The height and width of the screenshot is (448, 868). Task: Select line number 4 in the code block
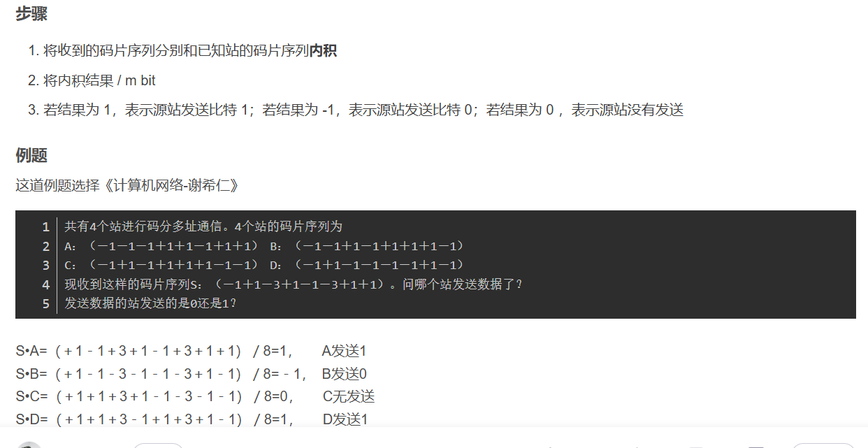click(45, 284)
